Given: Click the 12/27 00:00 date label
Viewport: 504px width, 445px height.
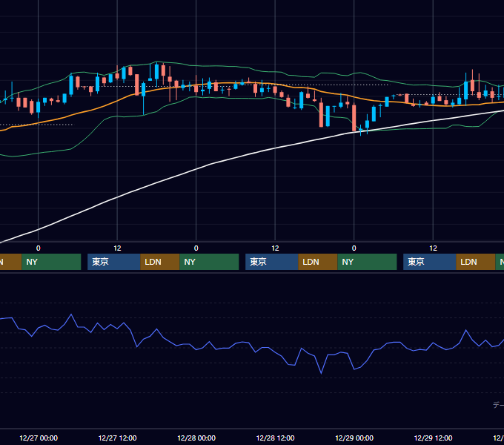Looking at the screenshot, I should click(39, 438).
